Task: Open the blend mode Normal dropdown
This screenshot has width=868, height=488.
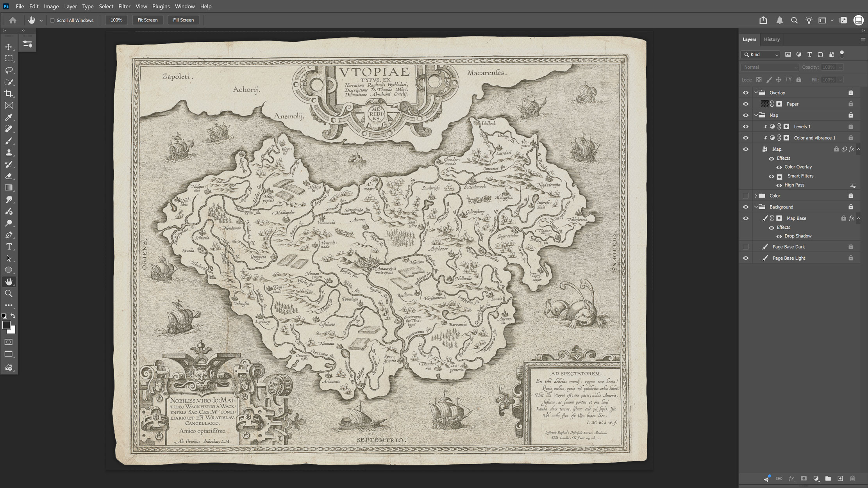Action: click(770, 68)
